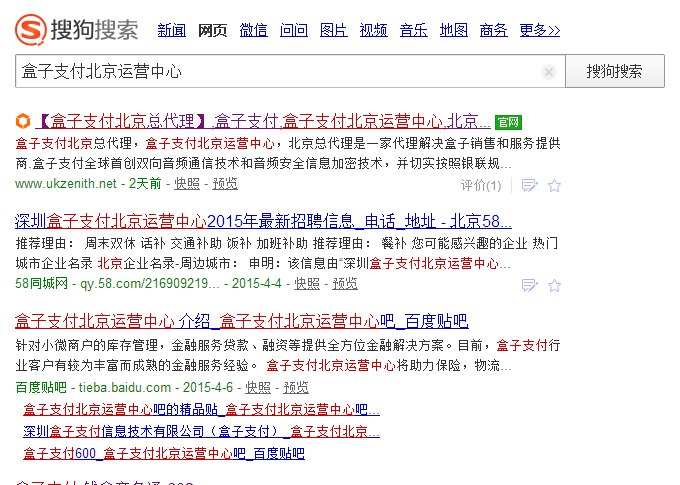Click the 2015-4-6 date text

(x=208, y=387)
